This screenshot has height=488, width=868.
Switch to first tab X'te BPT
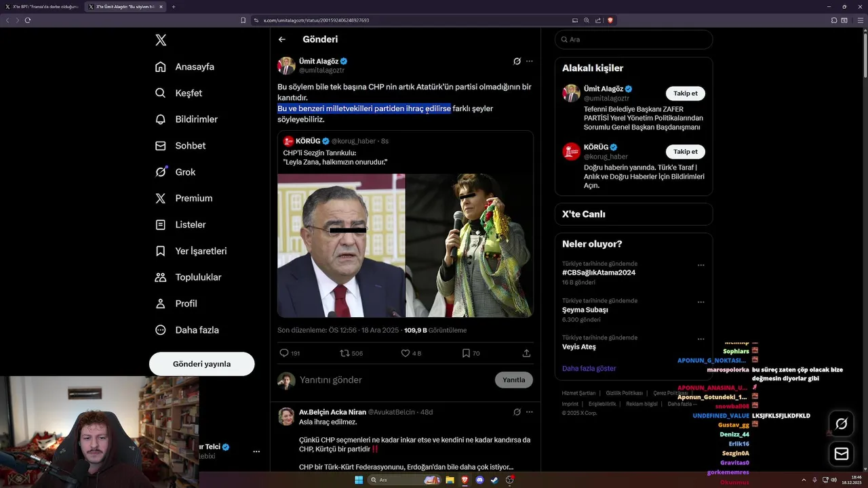pyautogui.click(x=42, y=7)
